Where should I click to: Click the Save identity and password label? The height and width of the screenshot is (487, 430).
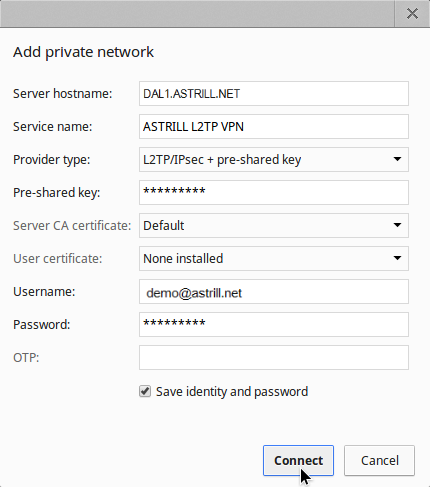coord(232,392)
